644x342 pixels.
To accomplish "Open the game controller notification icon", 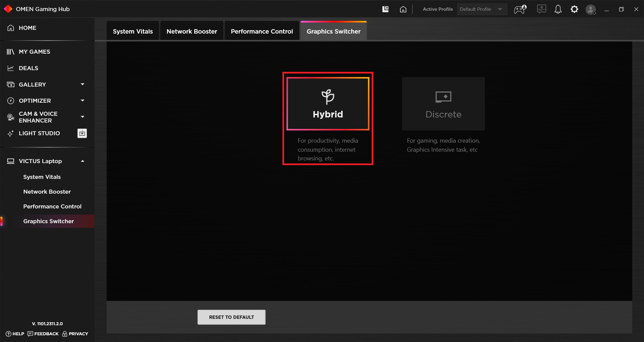I will click(x=520, y=9).
